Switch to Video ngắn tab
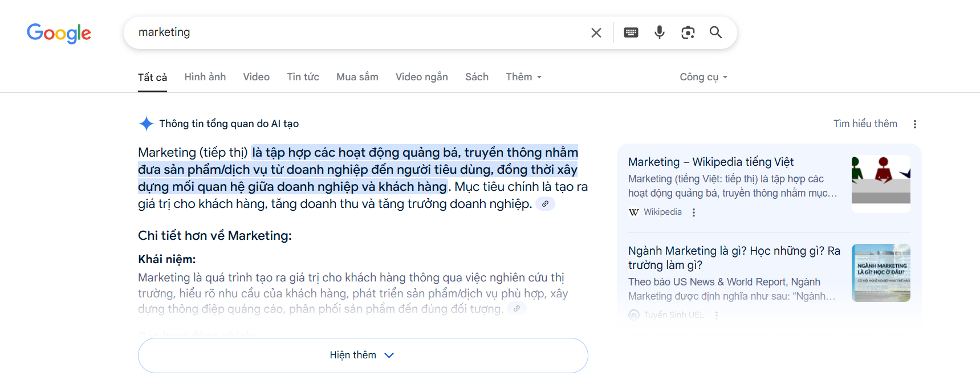Image resolution: width=980 pixels, height=384 pixels. coord(422,77)
